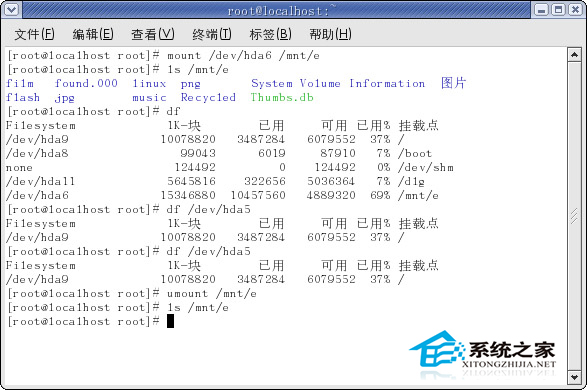Click the 'mount /dev/hda6 /mnt/e' command text

tap(243, 55)
